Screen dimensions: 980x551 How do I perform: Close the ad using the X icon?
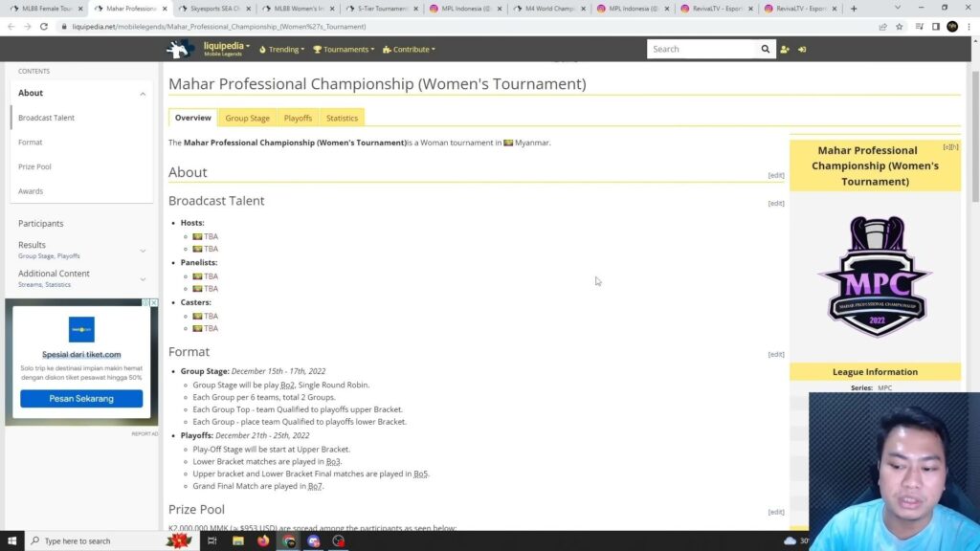[154, 303]
